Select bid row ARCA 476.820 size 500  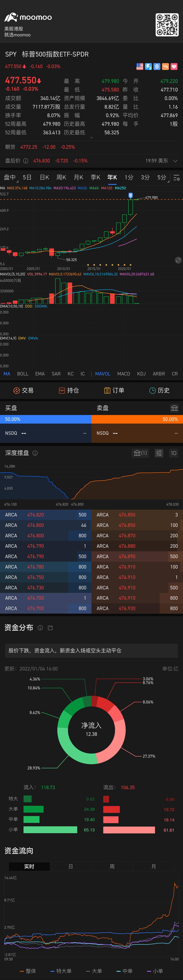point(46,515)
